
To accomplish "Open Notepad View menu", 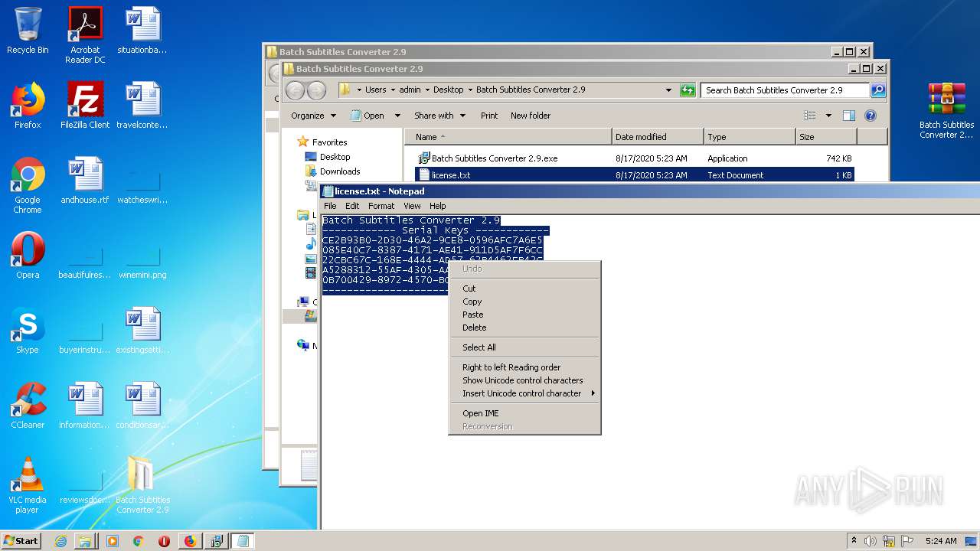I will [412, 206].
